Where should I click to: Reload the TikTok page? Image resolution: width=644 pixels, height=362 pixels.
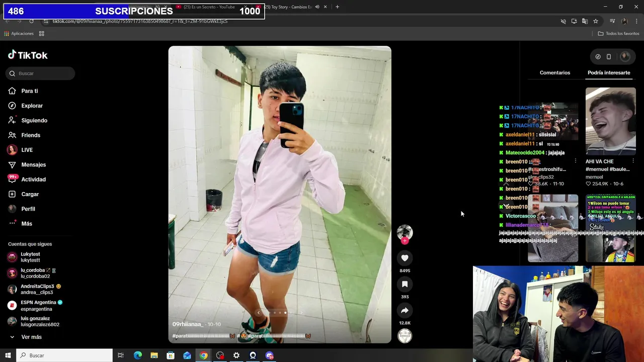point(31,21)
